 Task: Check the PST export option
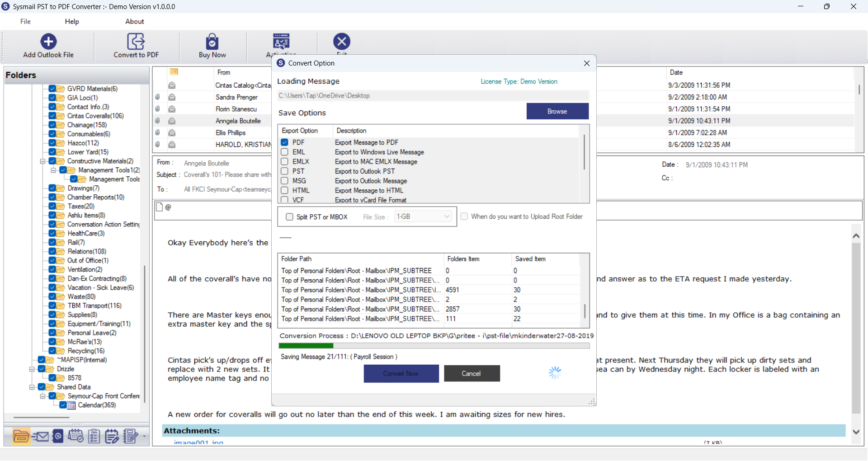click(x=284, y=171)
